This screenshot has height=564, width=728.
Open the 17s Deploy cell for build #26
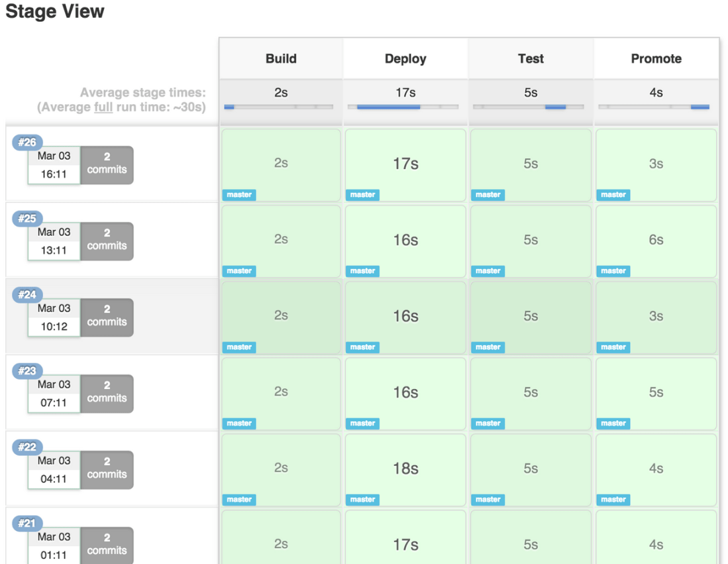pos(405,163)
